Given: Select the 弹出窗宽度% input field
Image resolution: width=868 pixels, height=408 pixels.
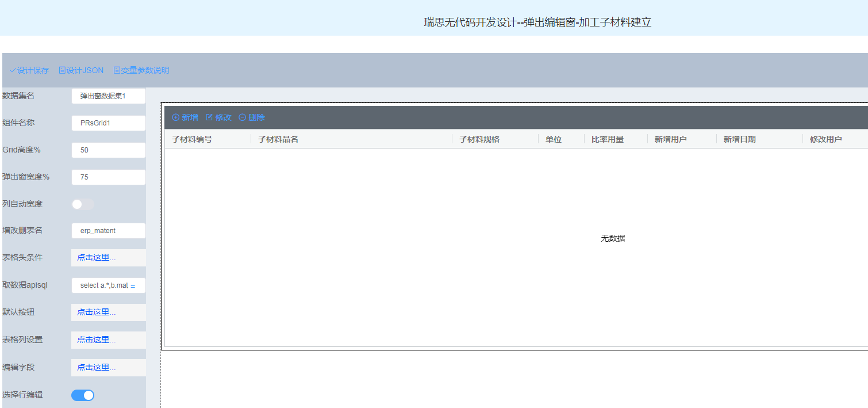Looking at the screenshot, I should [108, 177].
